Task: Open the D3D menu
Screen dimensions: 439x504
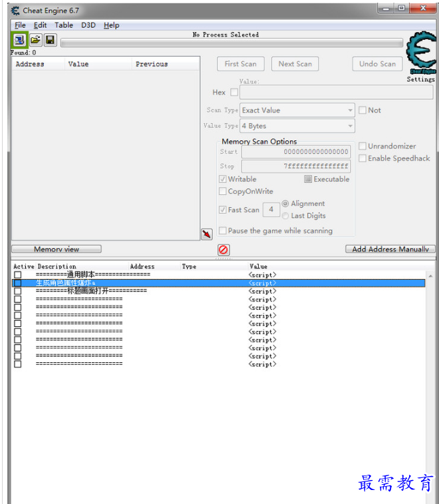Action: coord(88,25)
